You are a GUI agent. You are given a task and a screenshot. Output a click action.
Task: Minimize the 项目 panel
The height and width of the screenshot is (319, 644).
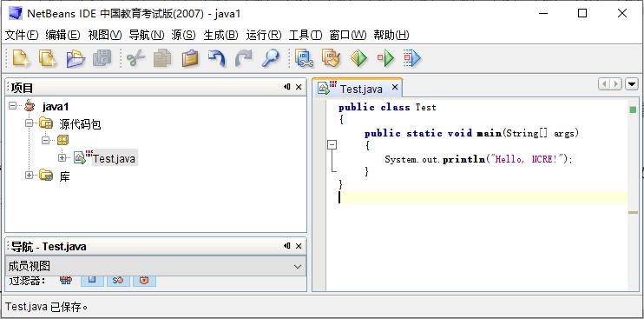[x=286, y=87]
